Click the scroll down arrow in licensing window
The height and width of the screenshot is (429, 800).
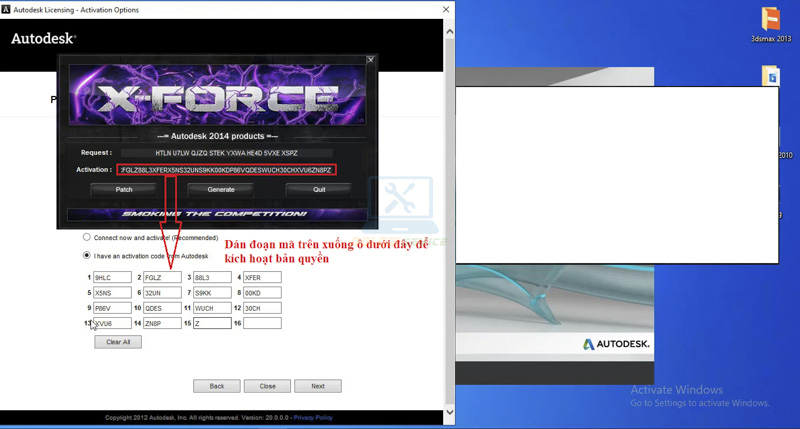tap(449, 412)
